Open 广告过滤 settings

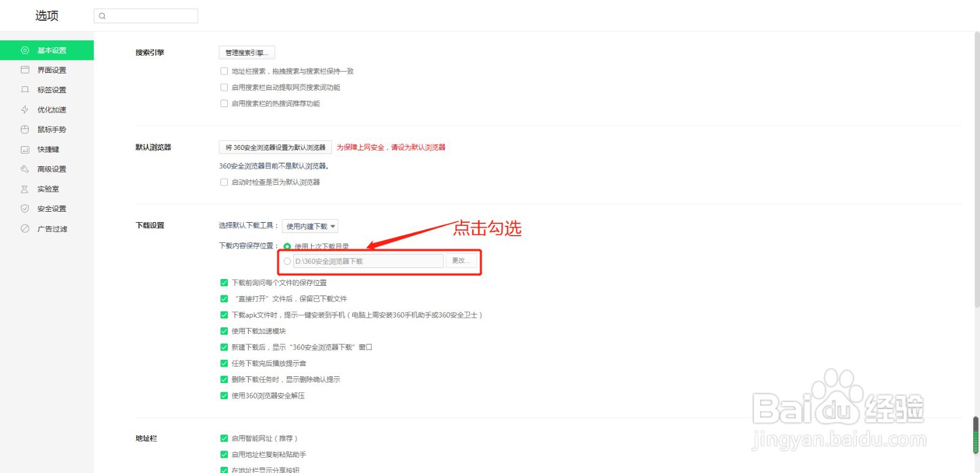47,229
